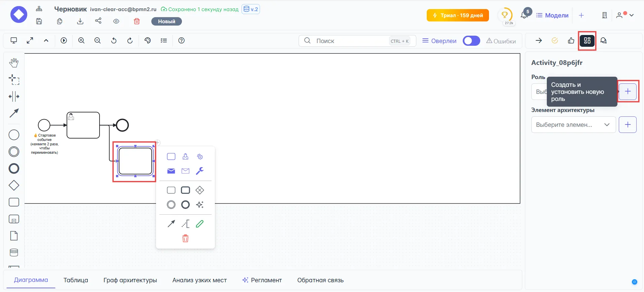Select the hand pan tool
The image size is (644, 292).
tap(14, 63)
